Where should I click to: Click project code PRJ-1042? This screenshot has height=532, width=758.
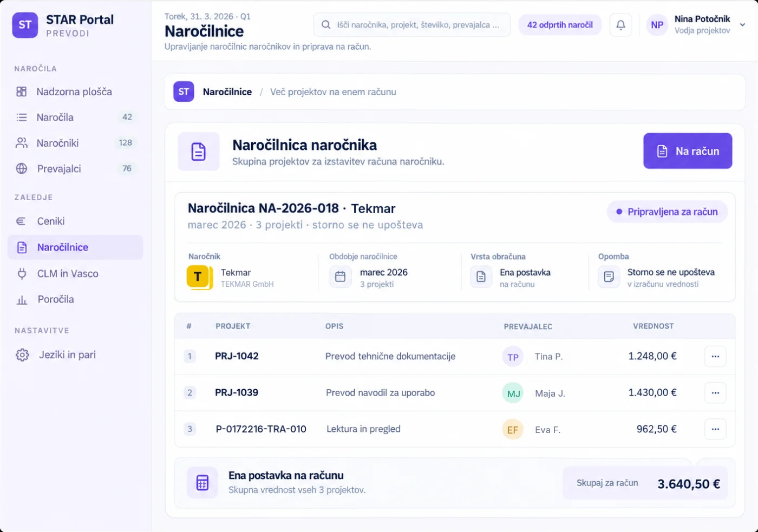[237, 356]
